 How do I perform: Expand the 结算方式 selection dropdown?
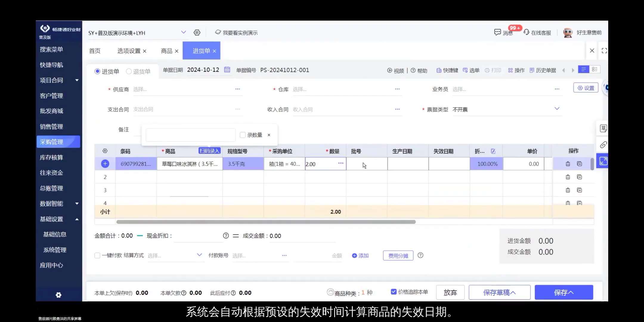(x=199, y=255)
